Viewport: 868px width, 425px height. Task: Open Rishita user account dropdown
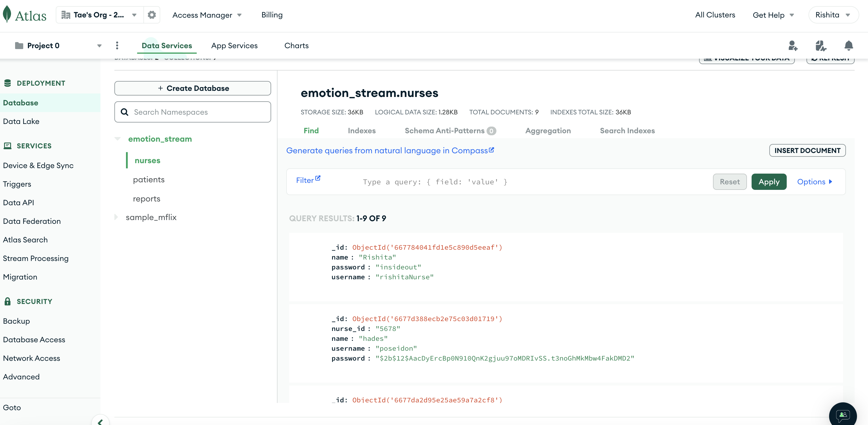833,15
